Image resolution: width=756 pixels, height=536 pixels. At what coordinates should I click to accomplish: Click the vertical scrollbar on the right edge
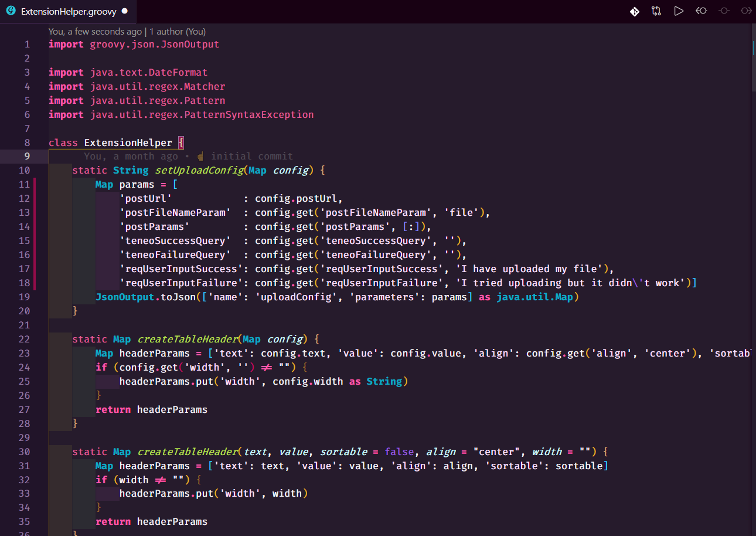(753, 59)
